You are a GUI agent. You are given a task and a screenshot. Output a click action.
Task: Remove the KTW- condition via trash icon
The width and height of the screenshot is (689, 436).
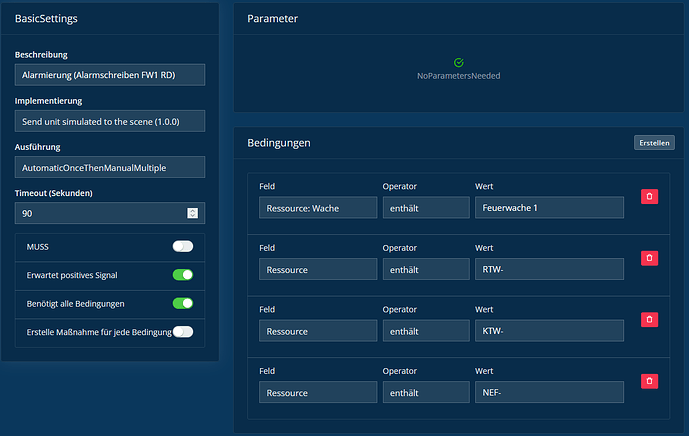(x=649, y=319)
